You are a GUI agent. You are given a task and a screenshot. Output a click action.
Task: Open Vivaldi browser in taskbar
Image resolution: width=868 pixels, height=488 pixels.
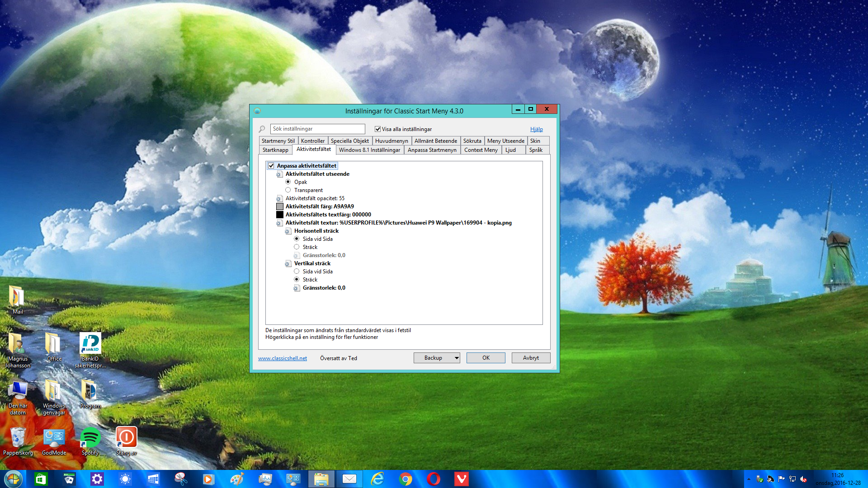coord(462,479)
